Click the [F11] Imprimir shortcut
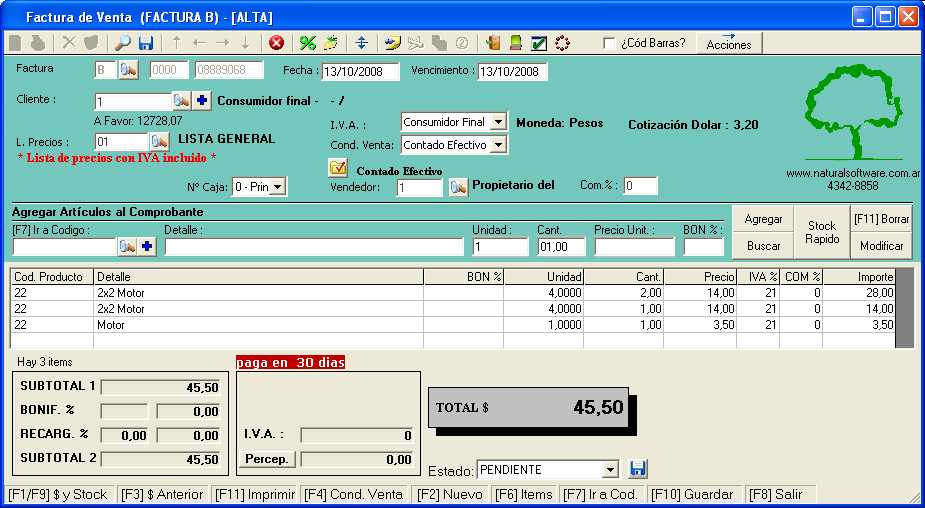 255,494
